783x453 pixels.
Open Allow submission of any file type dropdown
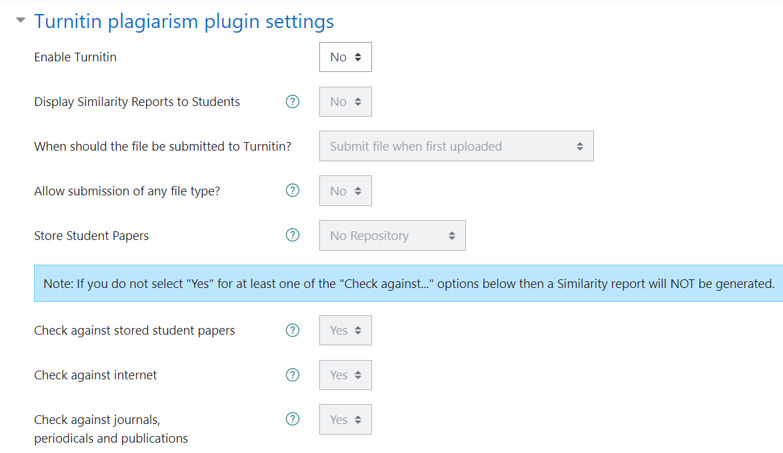click(x=345, y=191)
